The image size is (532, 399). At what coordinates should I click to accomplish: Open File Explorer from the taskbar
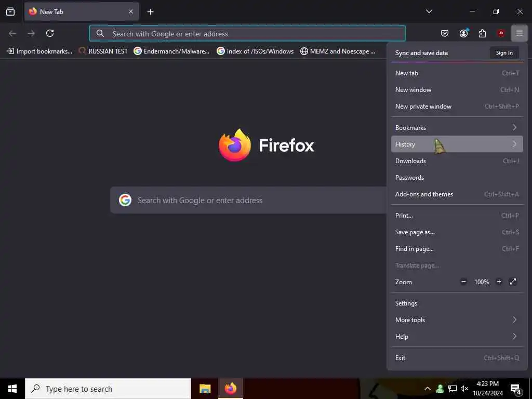(205, 389)
